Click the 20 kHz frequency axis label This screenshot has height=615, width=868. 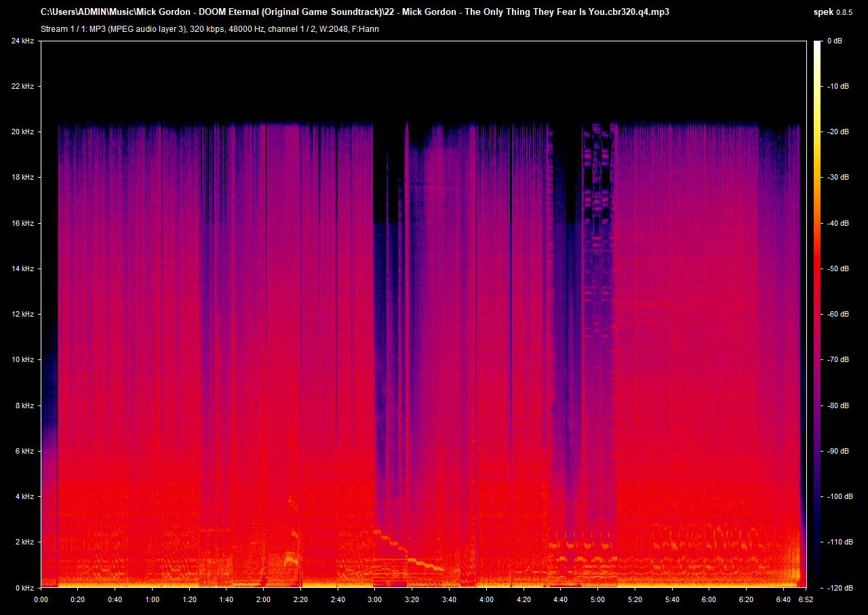click(x=22, y=132)
